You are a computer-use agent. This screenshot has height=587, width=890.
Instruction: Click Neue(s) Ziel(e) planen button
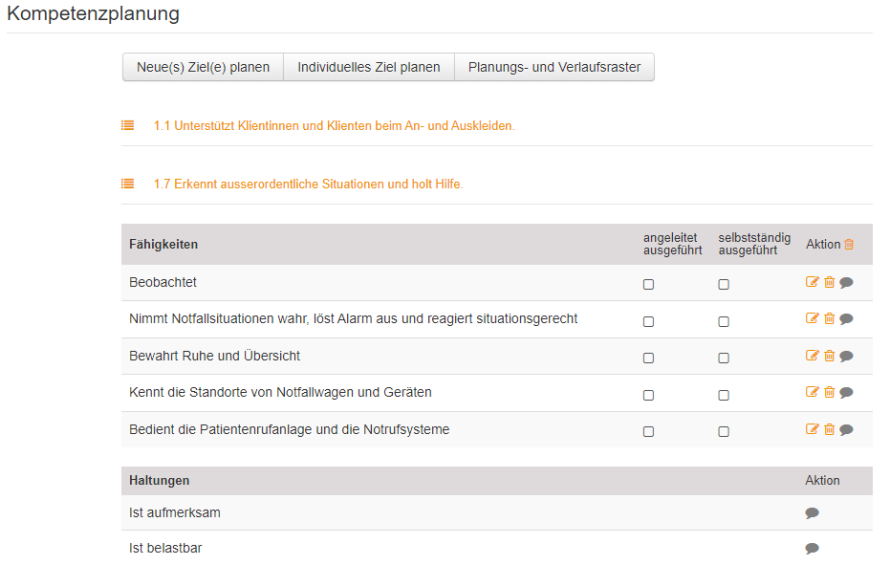[x=203, y=67]
